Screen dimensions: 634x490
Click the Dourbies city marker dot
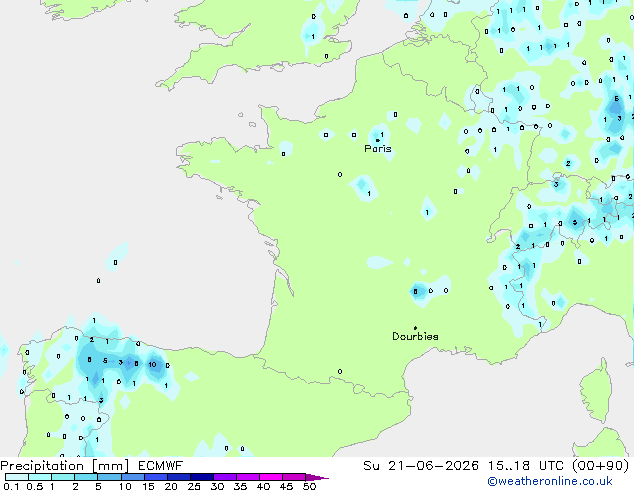415,328
